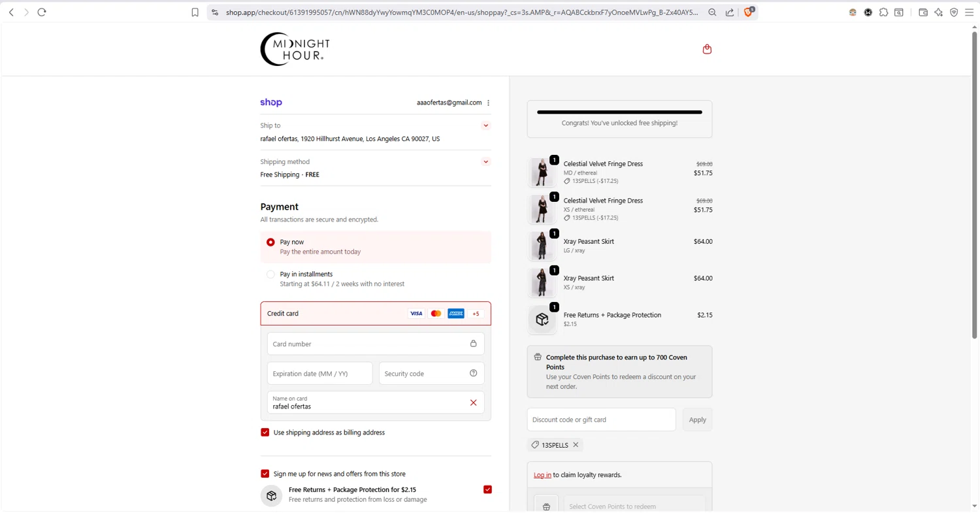Click the Expiration date (MM / YY) field
This screenshot has width=980, height=513.
tap(319, 373)
